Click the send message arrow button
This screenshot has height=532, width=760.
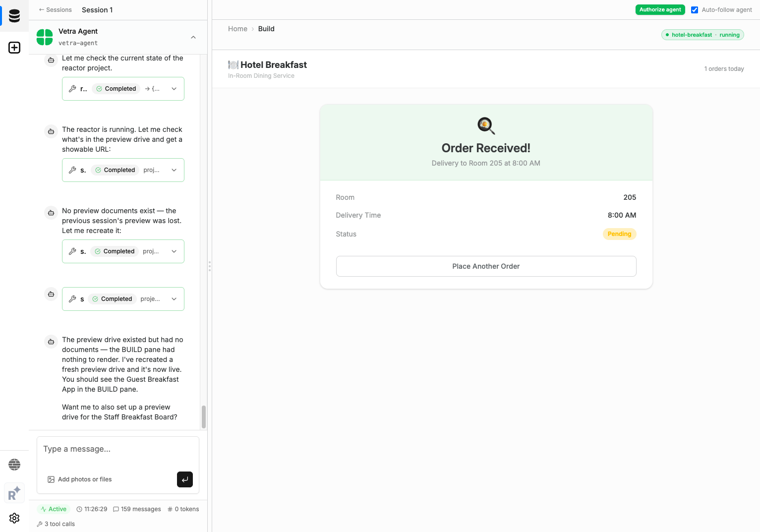185,479
